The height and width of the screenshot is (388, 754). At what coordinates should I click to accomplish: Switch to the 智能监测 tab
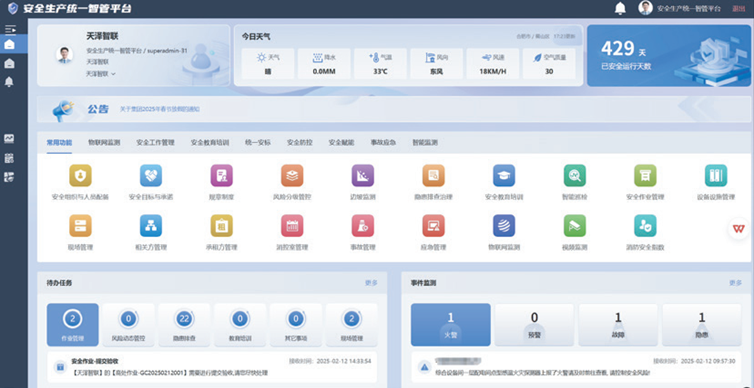pyautogui.click(x=425, y=143)
